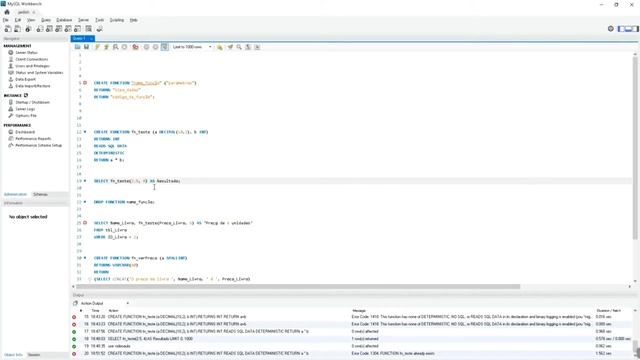This screenshot has width=640, height=360.
Task: Open Data Import/Restore
Action: [x=33, y=86]
